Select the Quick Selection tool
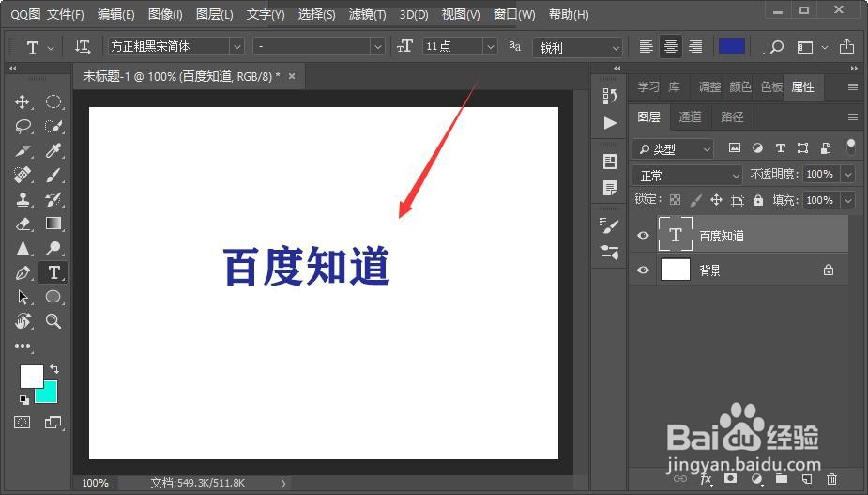The height and width of the screenshot is (495, 868). (x=53, y=126)
